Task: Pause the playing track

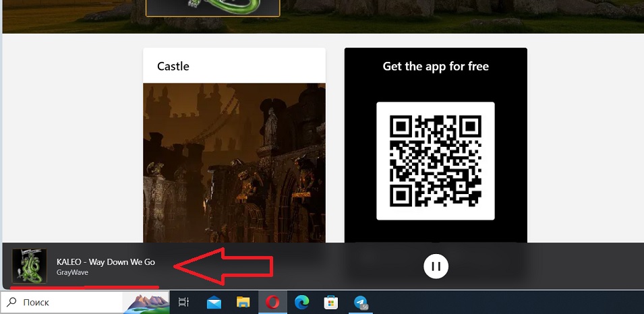Action: pos(436,266)
